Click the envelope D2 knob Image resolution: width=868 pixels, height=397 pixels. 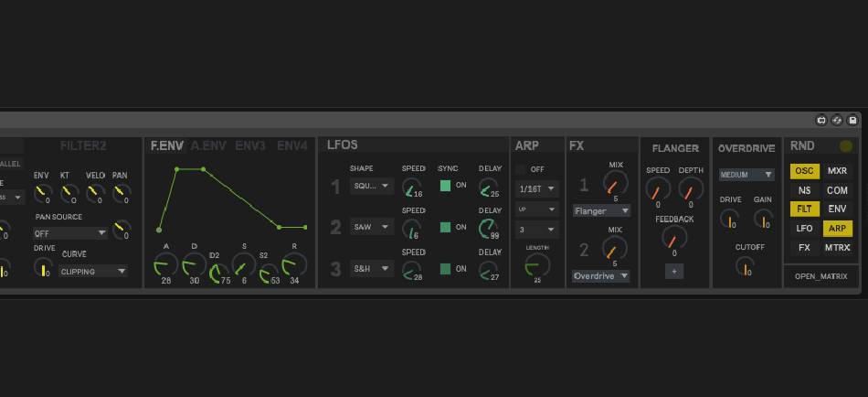[218, 273]
